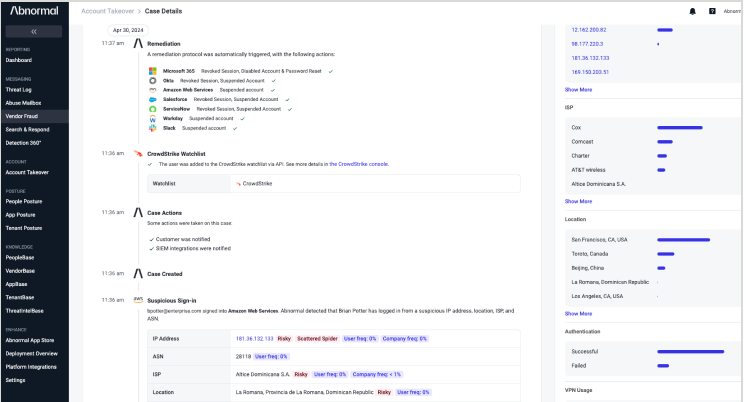This screenshot has height=402, width=746.
Task: Open Tenant Posture
Action: (24, 228)
